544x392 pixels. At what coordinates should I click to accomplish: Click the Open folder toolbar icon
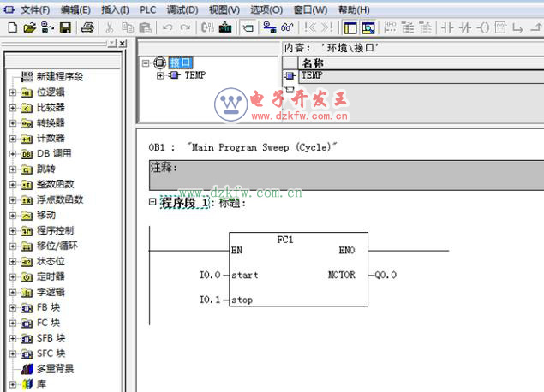coord(29,28)
